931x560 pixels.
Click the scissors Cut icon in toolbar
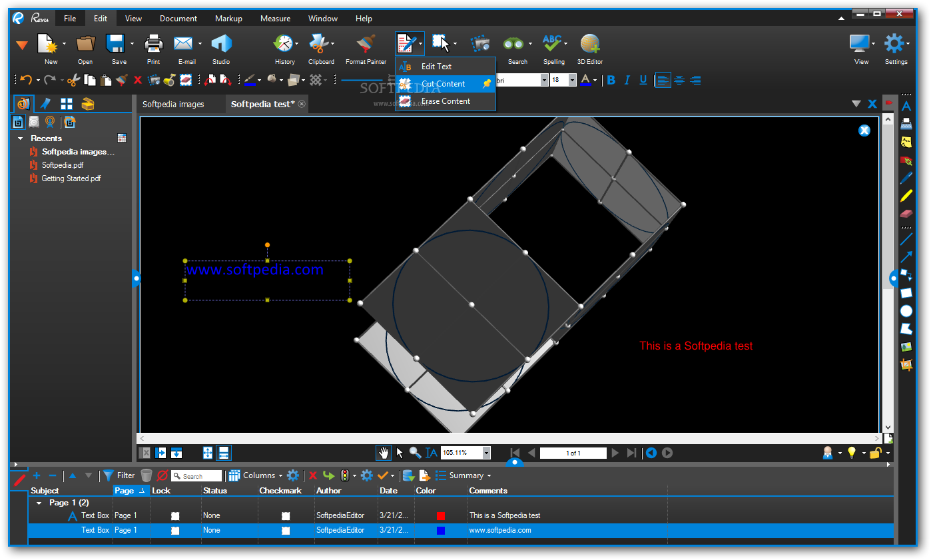(73, 80)
